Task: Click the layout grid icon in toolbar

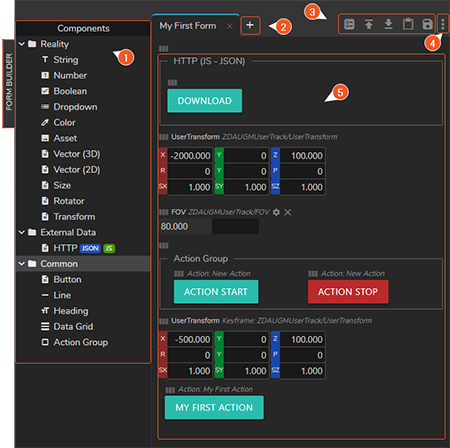Action: click(349, 24)
